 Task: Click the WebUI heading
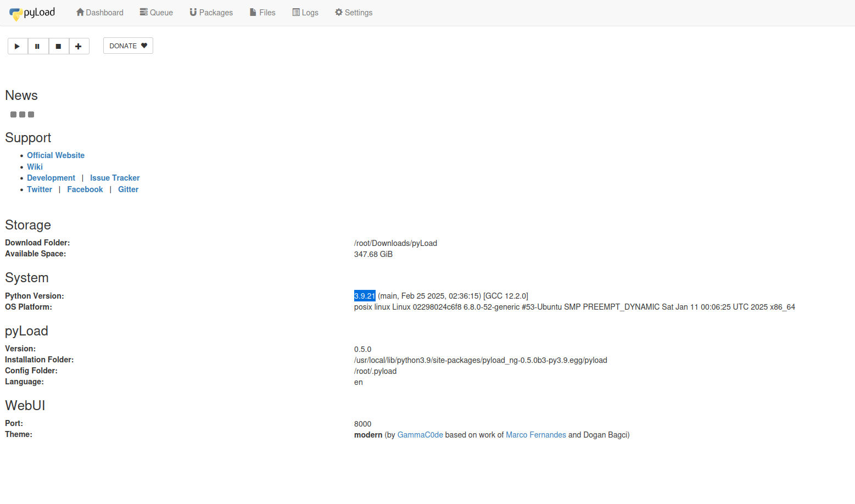[x=25, y=406]
